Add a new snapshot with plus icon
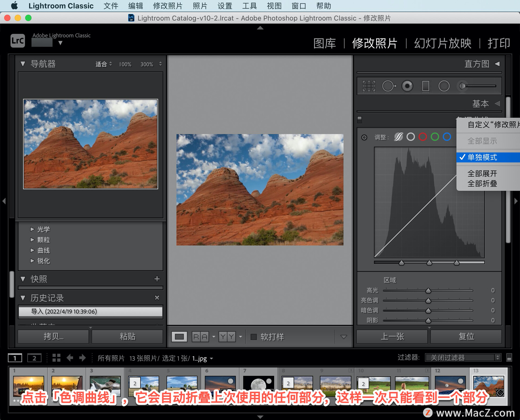520x420 pixels. point(157,279)
